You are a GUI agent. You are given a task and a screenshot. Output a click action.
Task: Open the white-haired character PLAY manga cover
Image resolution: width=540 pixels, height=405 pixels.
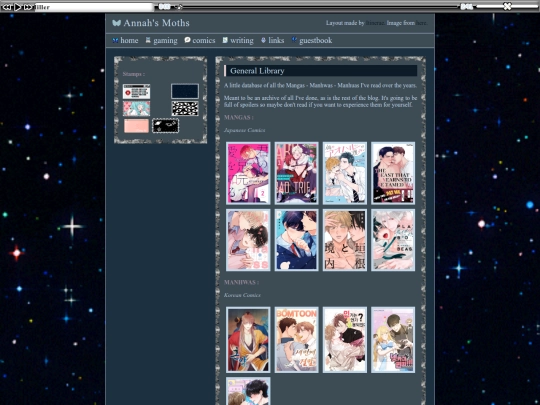point(393,240)
